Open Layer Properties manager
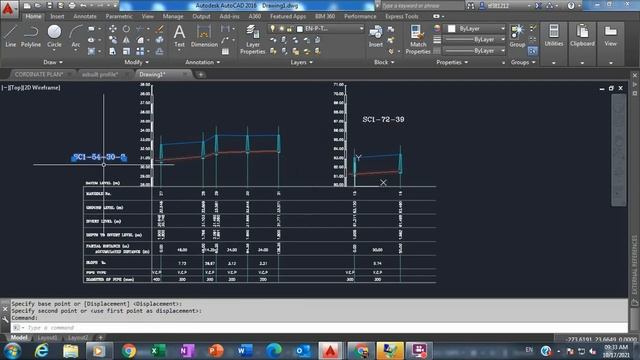The image size is (640, 360). pos(253,40)
